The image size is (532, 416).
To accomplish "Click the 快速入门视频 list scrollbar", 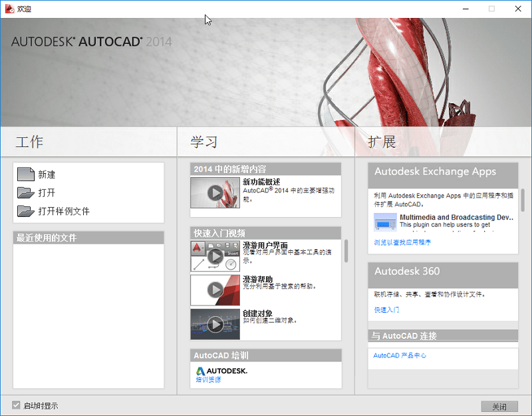I will [346, 251].
